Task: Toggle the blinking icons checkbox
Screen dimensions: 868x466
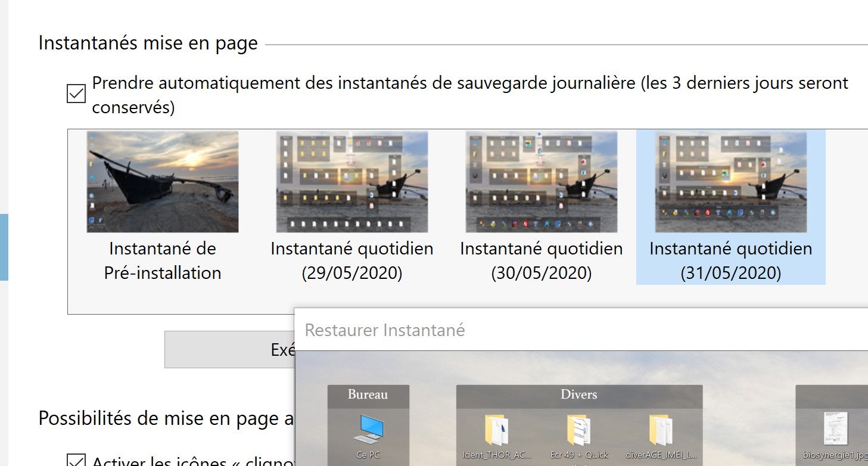Action: click(76, 461)
